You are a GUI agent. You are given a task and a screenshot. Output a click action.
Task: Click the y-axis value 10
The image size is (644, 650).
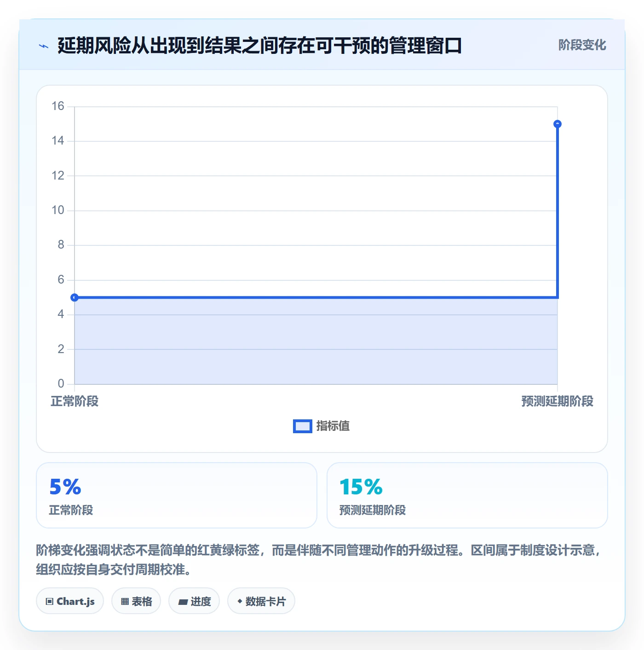[x=58, y=210]
